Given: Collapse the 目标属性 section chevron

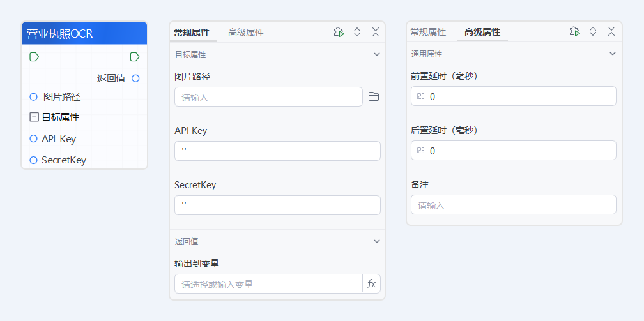Looking at the screenshot, I should pos(377,54).
